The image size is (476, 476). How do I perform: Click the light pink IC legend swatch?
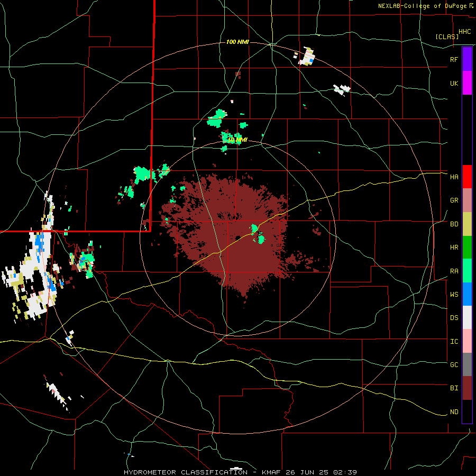coord(467,341)
